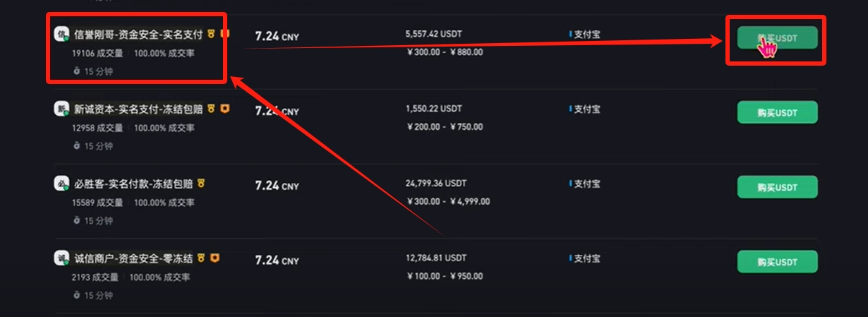Click yellow verified badge beside 信誉刚哥 name
868x317 pixels.
(211, 34)
